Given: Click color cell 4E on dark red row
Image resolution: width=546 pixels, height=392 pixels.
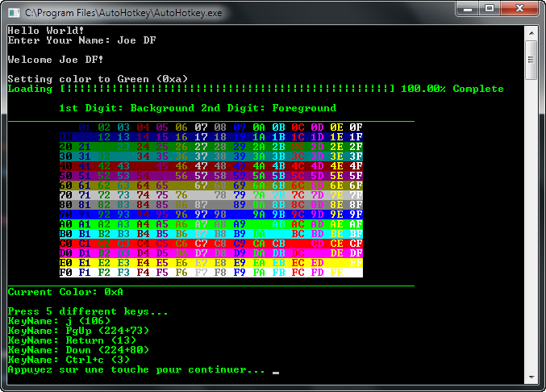Looking at the screenshot, I should [336, 166].
